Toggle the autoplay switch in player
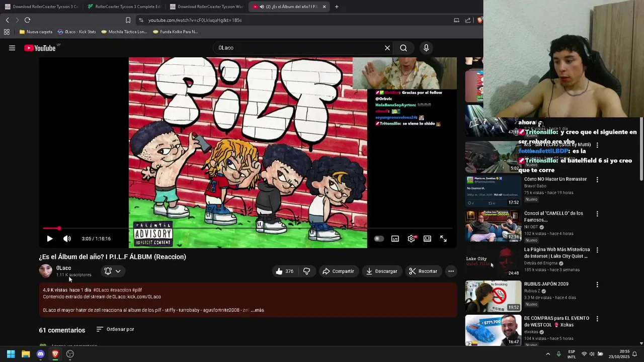Image resolution: width=644 pixels, height=362 pixels. pyautogui.click(x=379, y=239)
